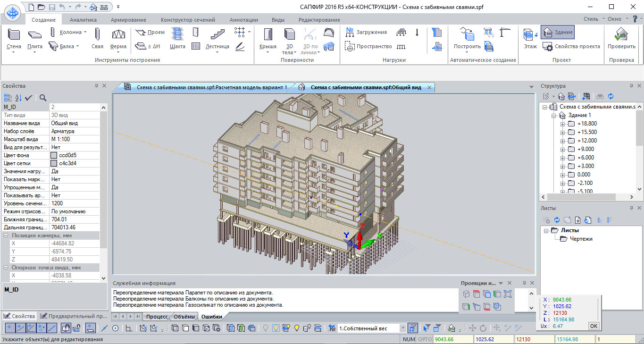Select the Ферма truss tool
This screenshot has width=644, height=344.
click(118, 39)
